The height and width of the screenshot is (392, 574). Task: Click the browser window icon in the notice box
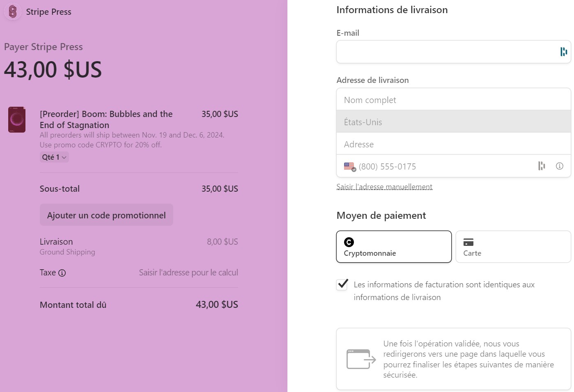pos(360,358)
